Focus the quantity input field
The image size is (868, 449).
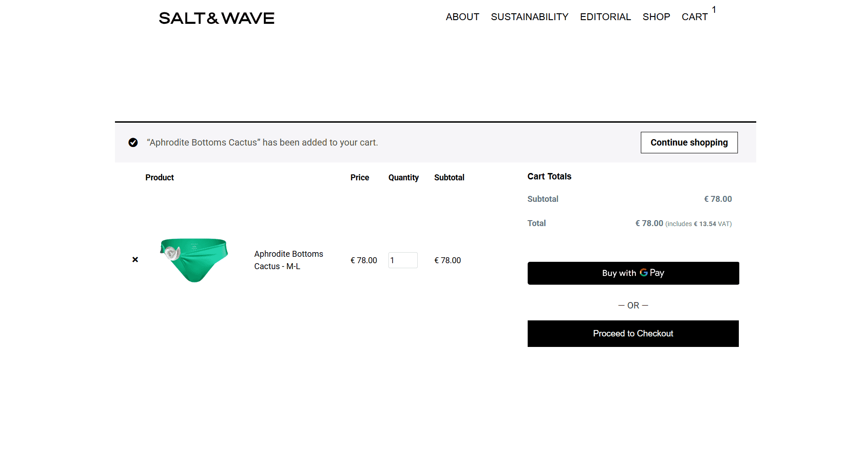403,260
